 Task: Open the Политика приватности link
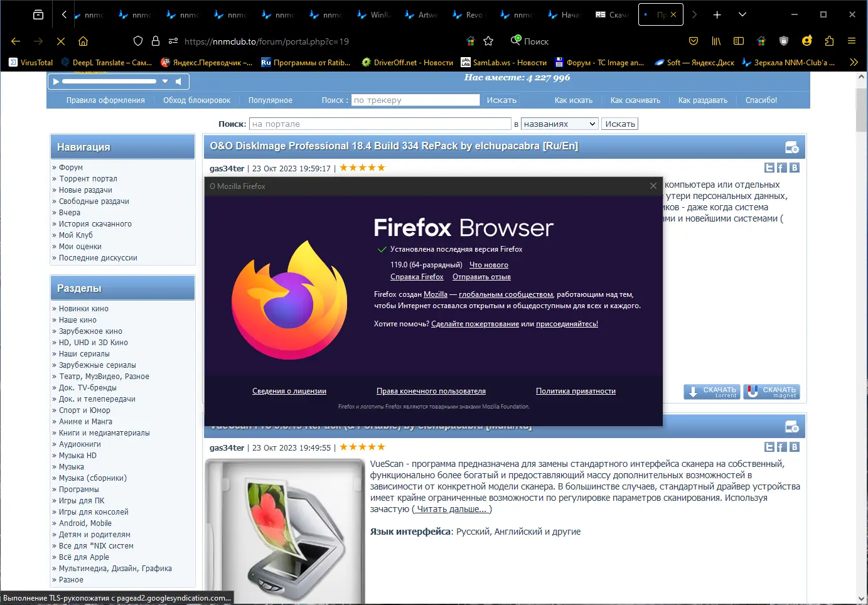(576, 391)
